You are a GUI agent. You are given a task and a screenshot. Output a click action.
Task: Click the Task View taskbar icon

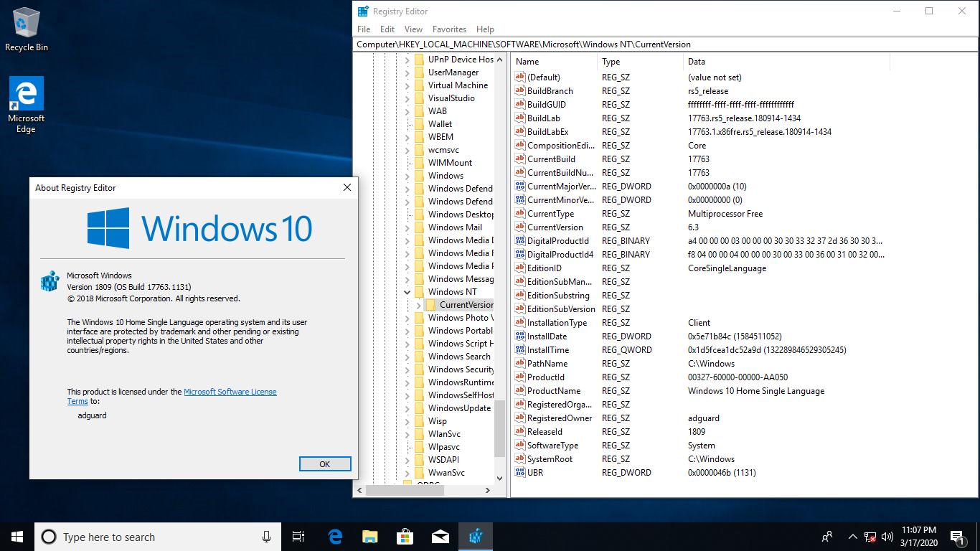(x=298, y=537)
